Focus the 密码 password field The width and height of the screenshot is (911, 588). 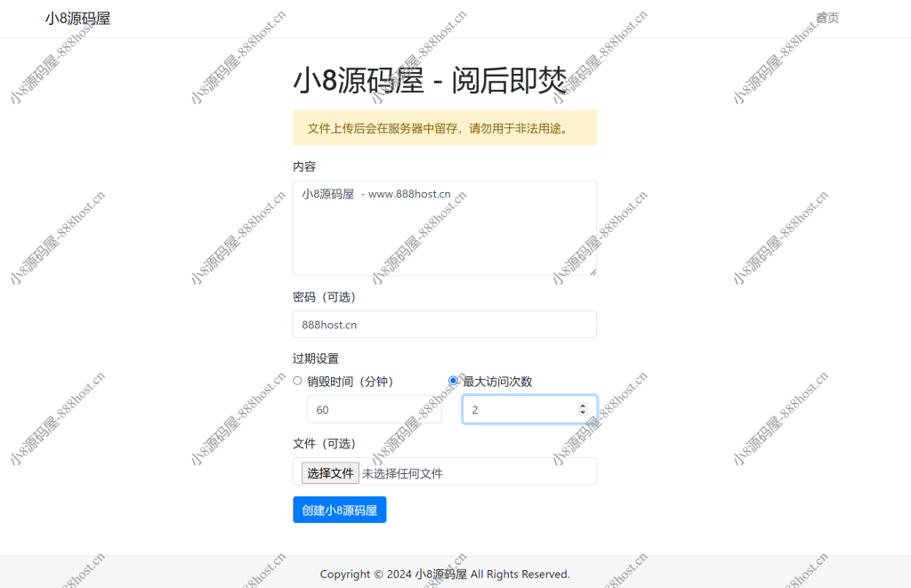[x=445, y=324]
